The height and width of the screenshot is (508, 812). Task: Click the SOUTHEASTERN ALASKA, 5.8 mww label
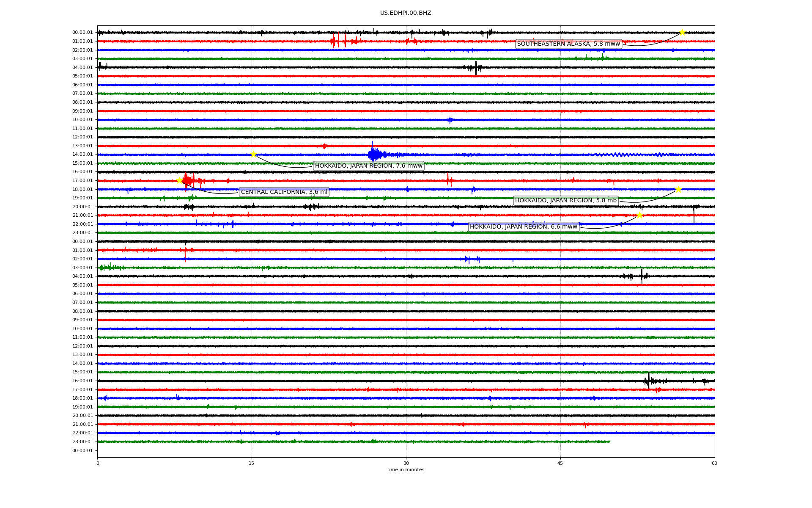(568, 44)
